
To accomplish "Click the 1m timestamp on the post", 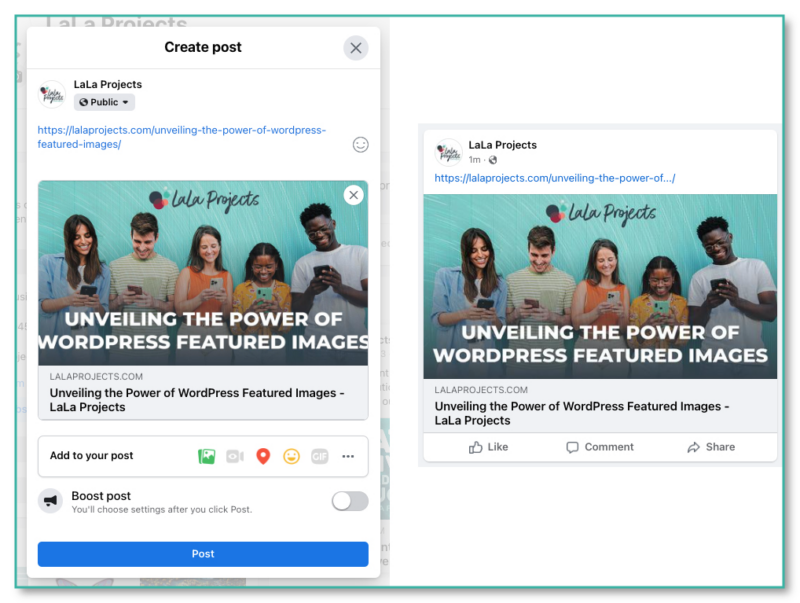I will pyautogui.click(x=474, y=160).
